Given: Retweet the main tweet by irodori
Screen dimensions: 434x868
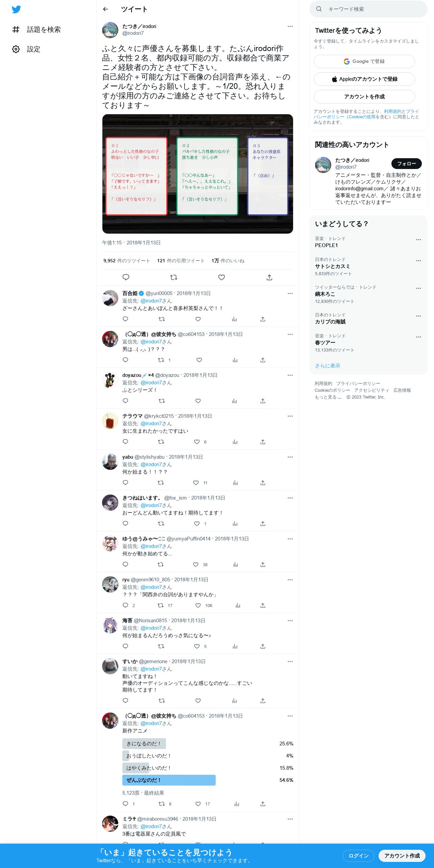Looking at the screenshot, I should click(x=174, y=277).
